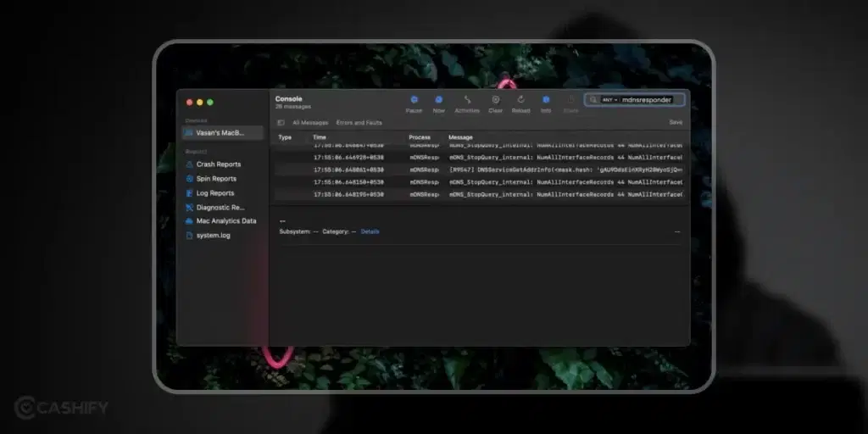Select the All Messages filter
868x434 pixels.
[310, 123]
